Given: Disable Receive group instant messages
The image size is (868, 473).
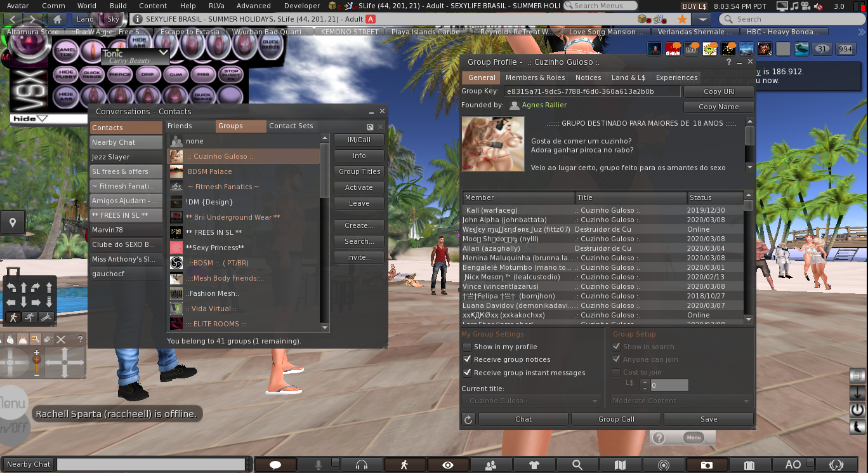Looking at the screenshot, I should pos(467,373).
